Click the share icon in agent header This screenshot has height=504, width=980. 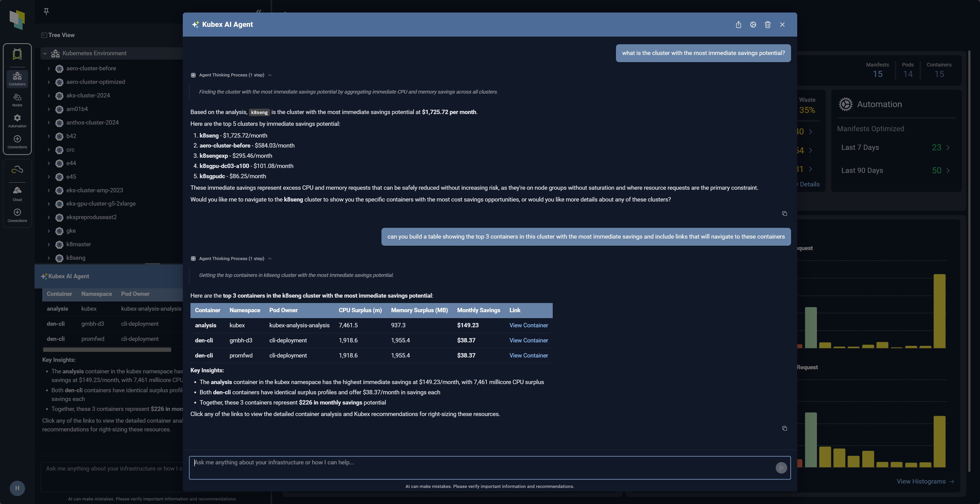coord(738,25)
